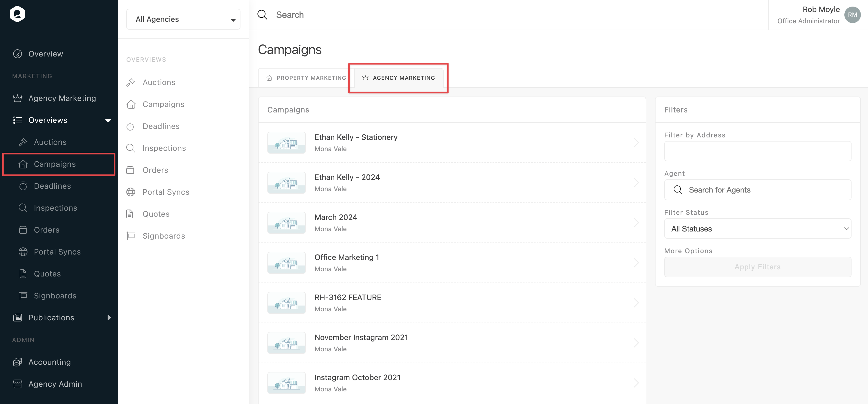868x404 pixels.
Task: Click the Accounting coins icon
Action: [18, 362]
